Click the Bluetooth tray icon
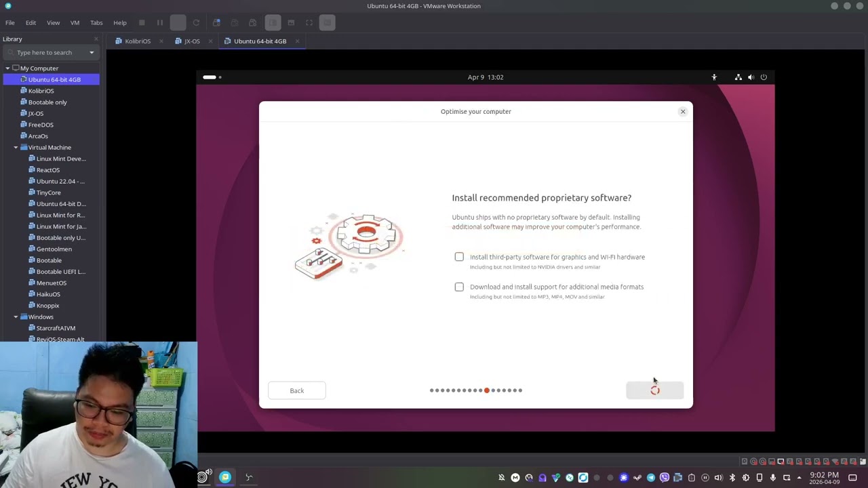868x488 pixels. coord(732,477)
